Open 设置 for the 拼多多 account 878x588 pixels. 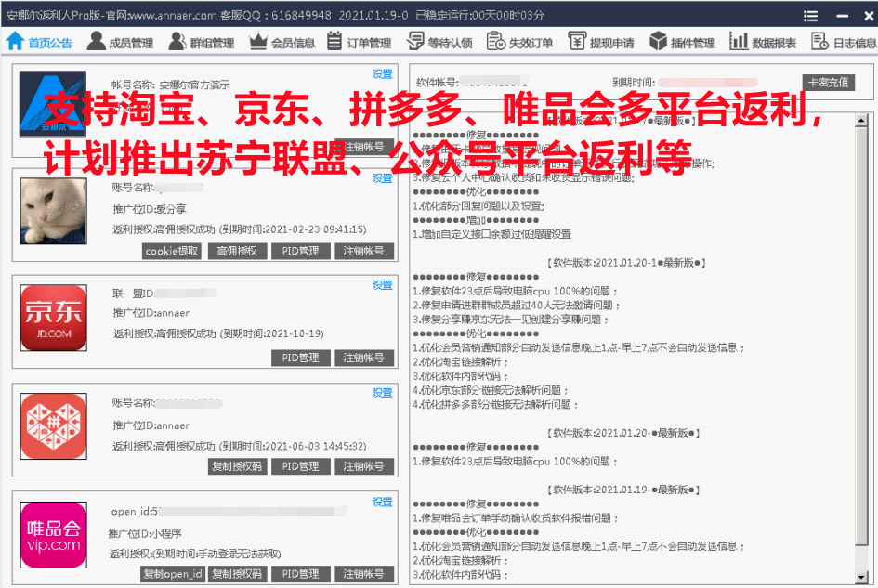click(383, 393)
